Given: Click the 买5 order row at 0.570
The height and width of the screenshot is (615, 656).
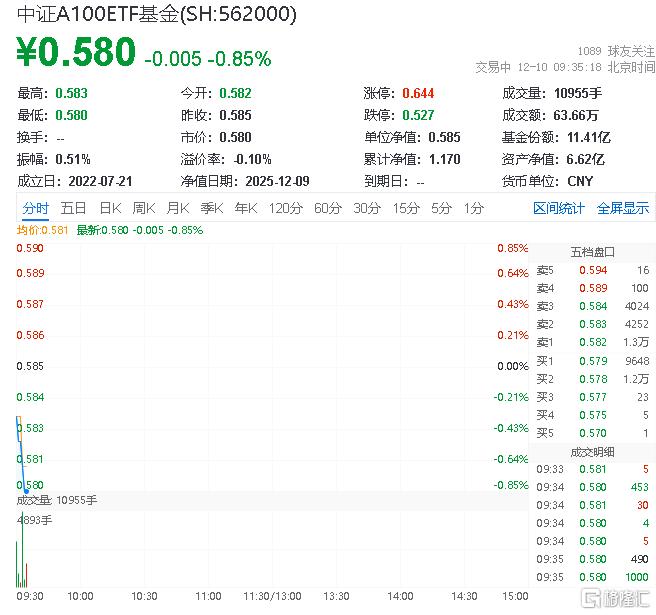Looking at the screenshot, I should (592, 433).
